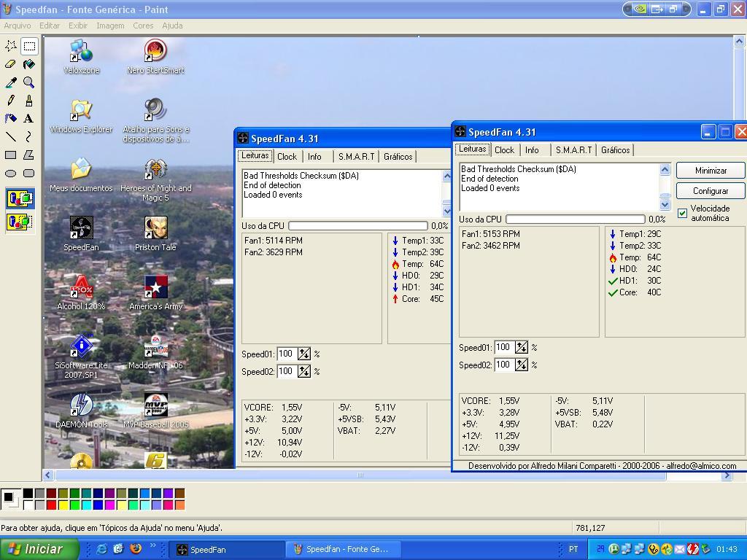747x560 pixels.
Task: Select the rectangular Select tool
Action: (x=29, y=46)
